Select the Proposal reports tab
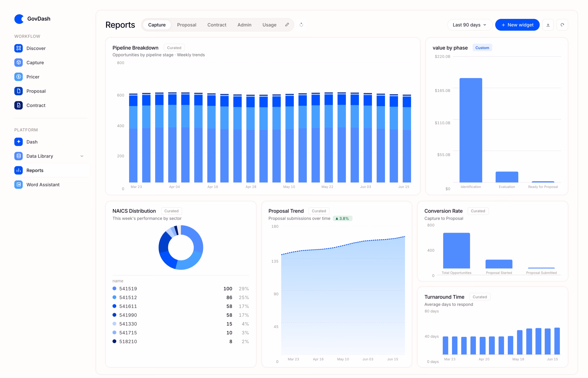588x378 pixels. point(187,25)
